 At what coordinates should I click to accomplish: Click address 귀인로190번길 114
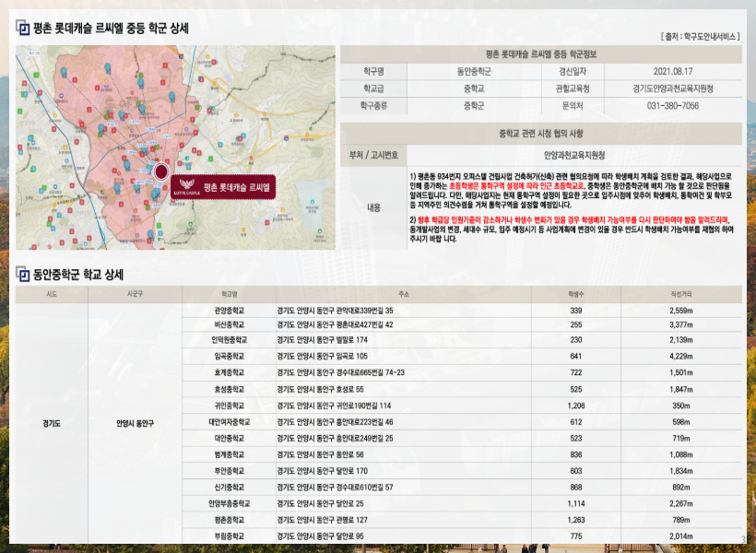coord(363,406)
